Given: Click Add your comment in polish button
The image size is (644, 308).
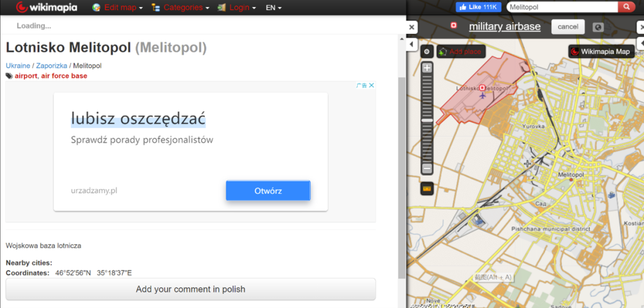Looking at the screenshot, I should (x=191, y=289).
